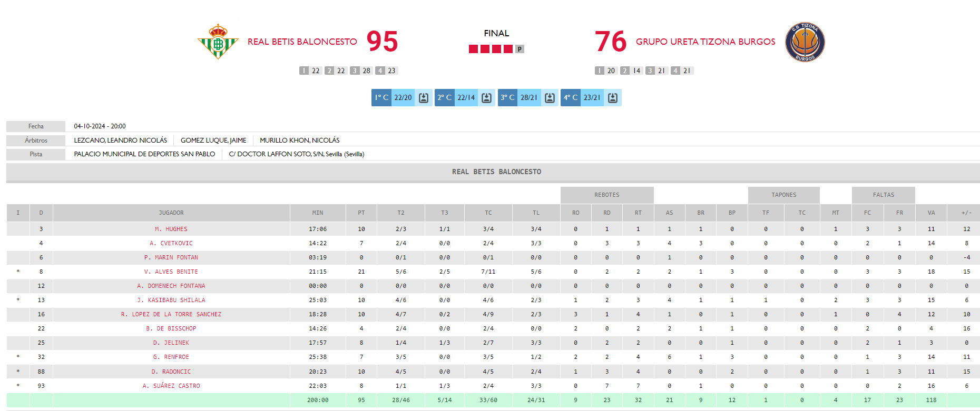
Task: Click the BP turnovers column header
Action: click(x=732, y=213)
